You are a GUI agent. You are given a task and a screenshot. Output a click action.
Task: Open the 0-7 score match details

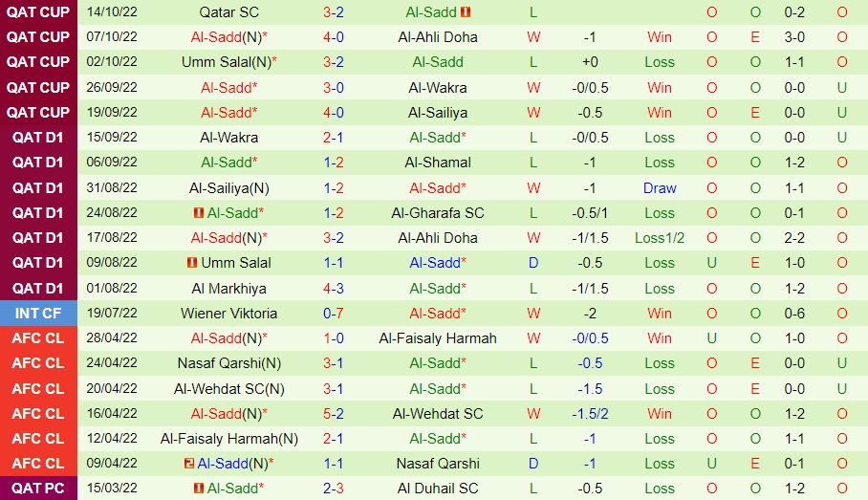[334, 313]
